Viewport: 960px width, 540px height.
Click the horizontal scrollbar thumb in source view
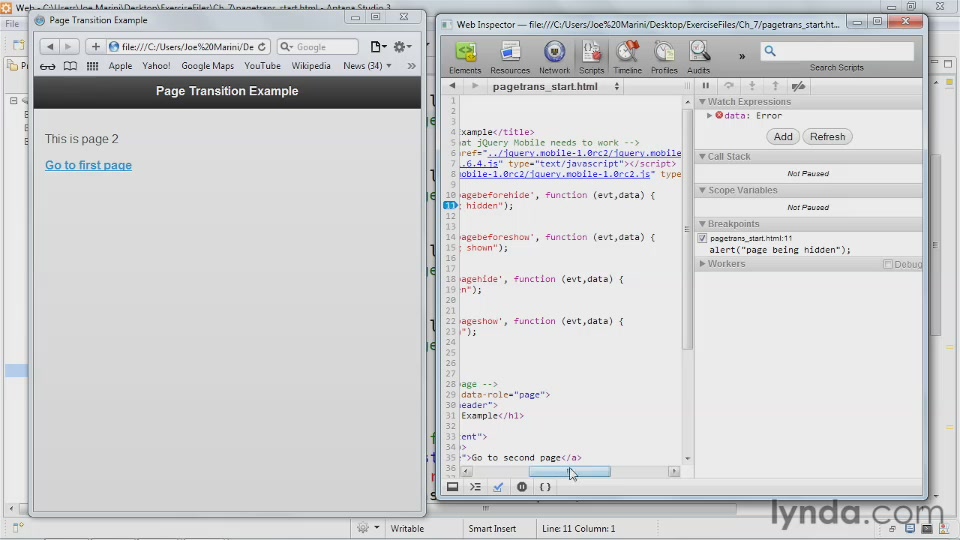(x=569, y=471)
